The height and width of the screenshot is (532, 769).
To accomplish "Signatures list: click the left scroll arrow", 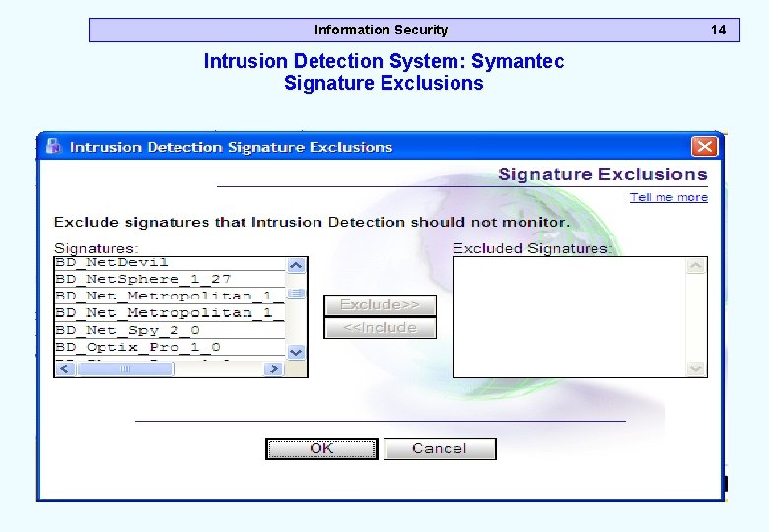I will pos(65,368).
